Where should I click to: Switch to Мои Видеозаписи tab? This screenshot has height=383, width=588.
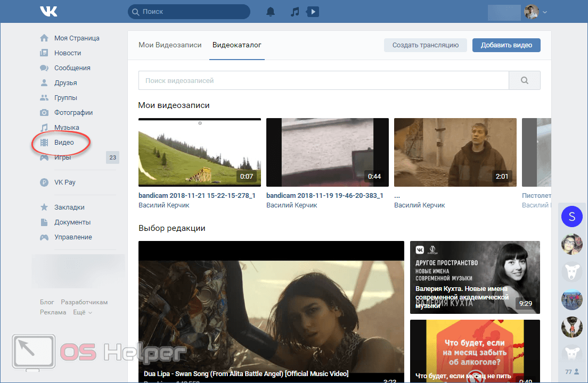coord(170,45)
